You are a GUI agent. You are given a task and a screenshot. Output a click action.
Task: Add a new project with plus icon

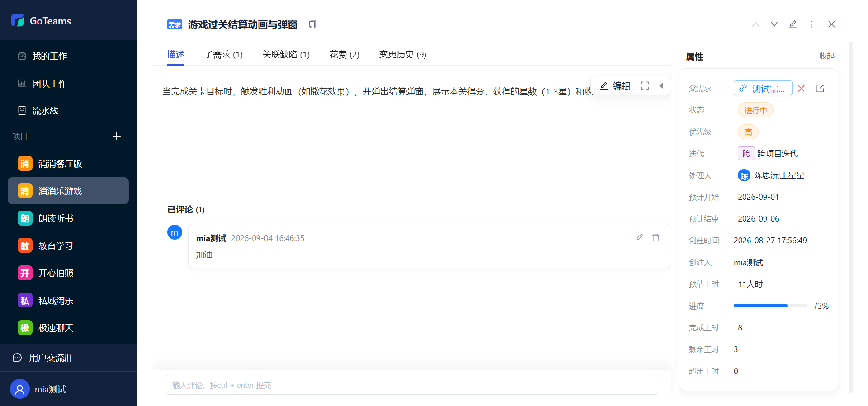(x=117, y=136)
